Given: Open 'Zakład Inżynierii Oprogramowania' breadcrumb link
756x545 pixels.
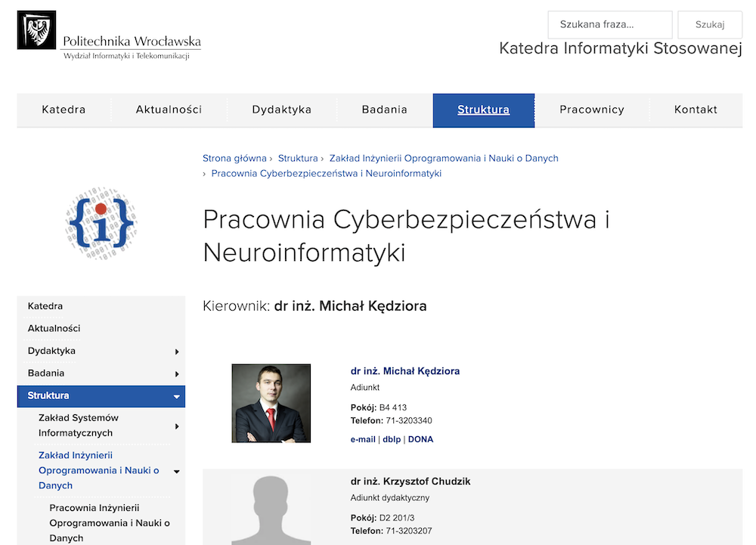Looking at the screenshot, I should [x=444, y=158].
